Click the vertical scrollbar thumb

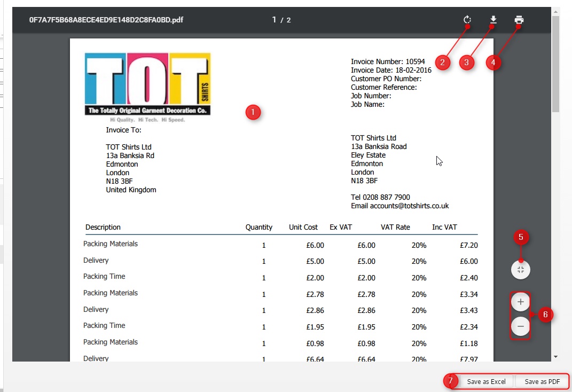click(x=555, y=64)
